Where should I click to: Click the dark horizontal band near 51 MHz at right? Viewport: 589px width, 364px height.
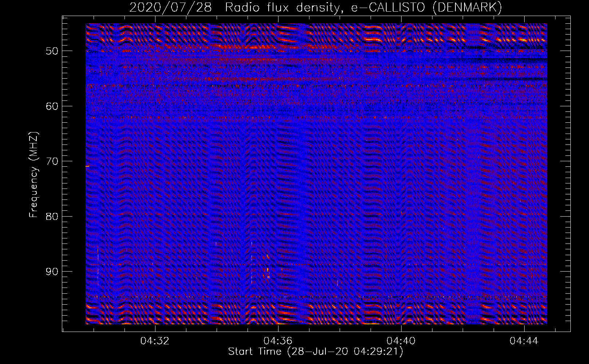click(x=510, y=58)
